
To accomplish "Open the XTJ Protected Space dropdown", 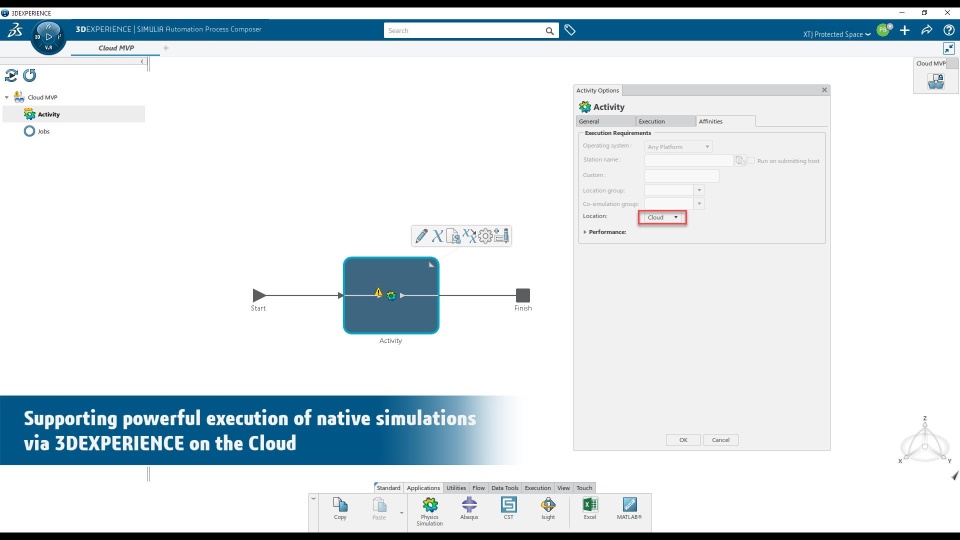I will [837, 34].
